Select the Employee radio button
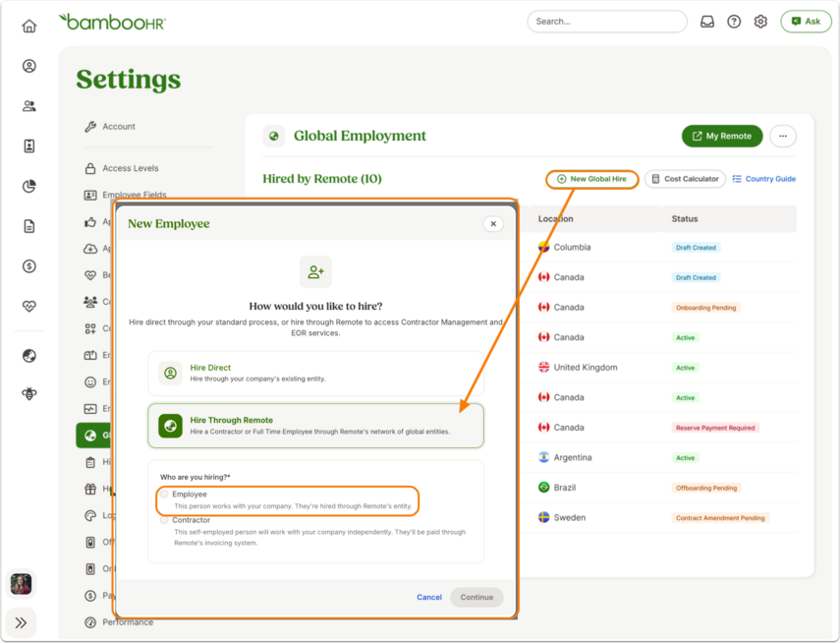The image size is (840, 643). click(164, 494)
